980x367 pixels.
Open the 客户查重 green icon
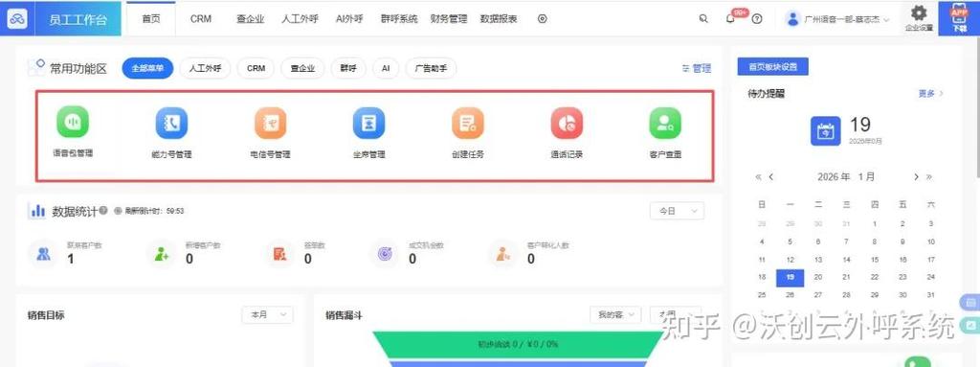coord(665,123)
